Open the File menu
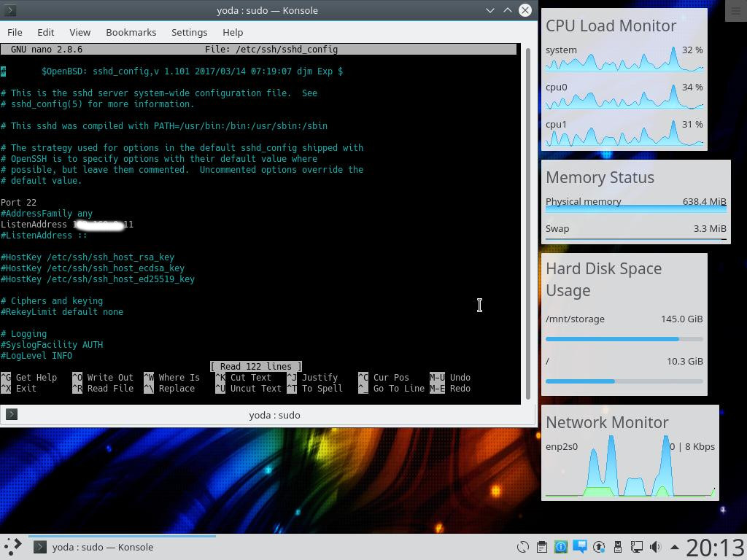Viewport: 747px width, 560px height. (x=15, y=32)
